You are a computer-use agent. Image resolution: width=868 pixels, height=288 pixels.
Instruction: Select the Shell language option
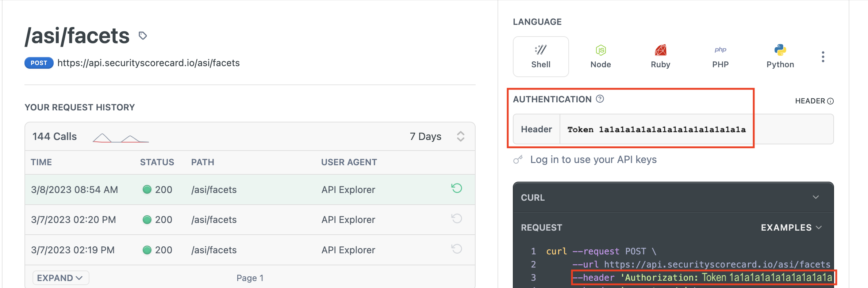(541, 57)
